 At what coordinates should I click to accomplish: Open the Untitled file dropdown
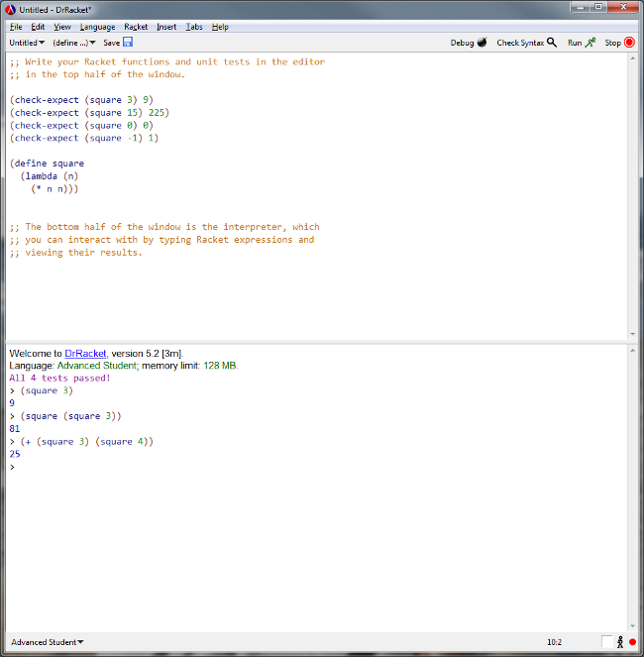click(27, 43)
